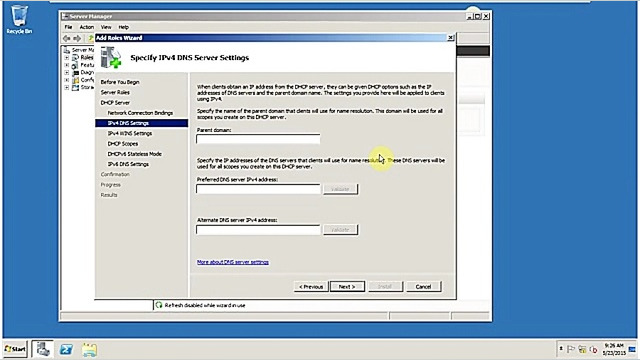Image resolution: width=640 pixels, height=360 pixels.
Task: Open Server Manager from the taskbar
Action: tap(42, 349)
